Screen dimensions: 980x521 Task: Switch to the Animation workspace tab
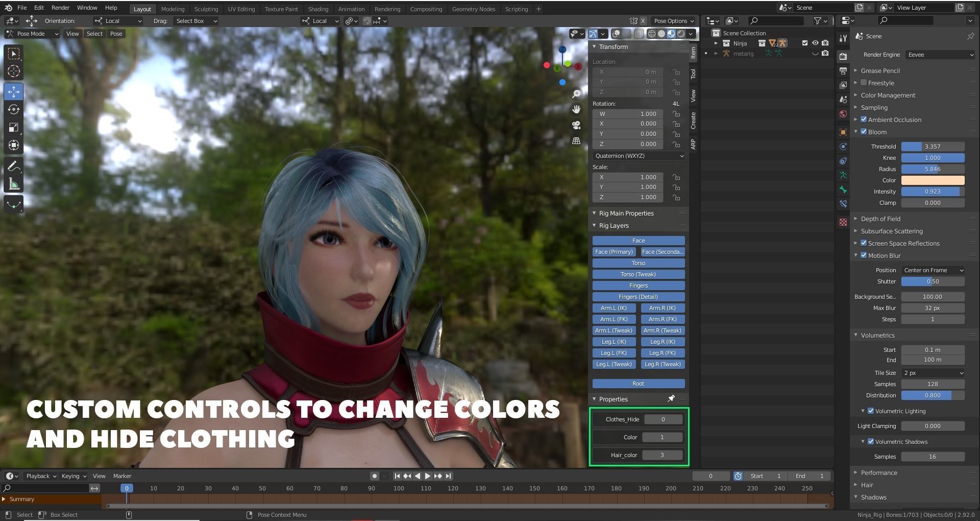(351, 9)
